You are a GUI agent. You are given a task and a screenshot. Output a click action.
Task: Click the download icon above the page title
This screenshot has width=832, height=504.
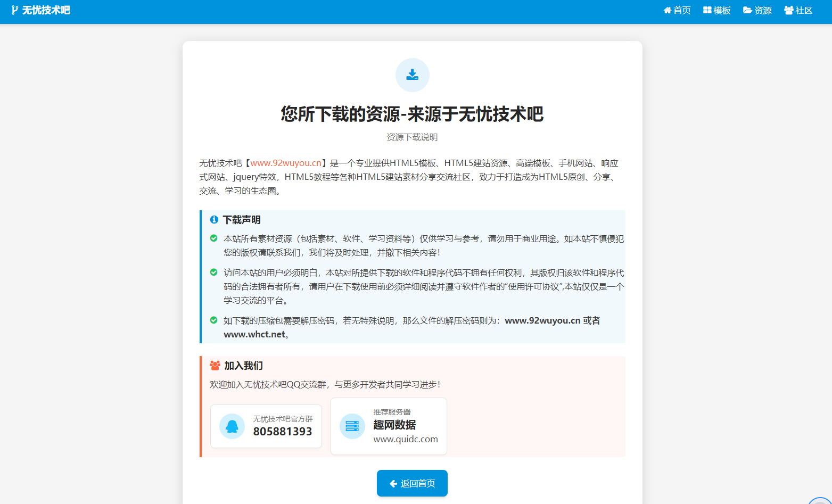(x=412, y=75)
